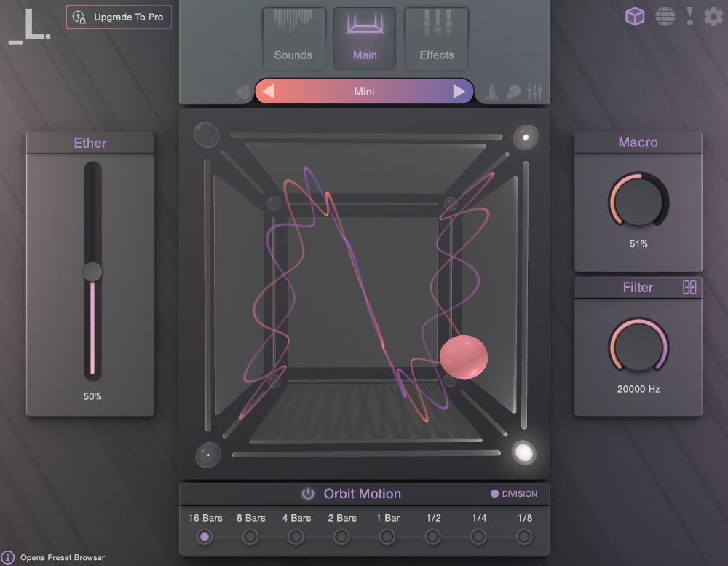Open the 3D cube view icon

(634, 16)
